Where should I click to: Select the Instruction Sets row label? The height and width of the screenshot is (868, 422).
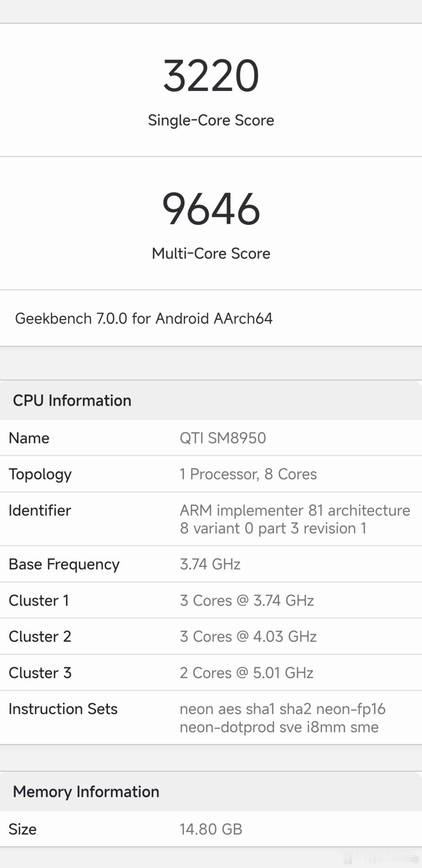click(x=63, y=709)
